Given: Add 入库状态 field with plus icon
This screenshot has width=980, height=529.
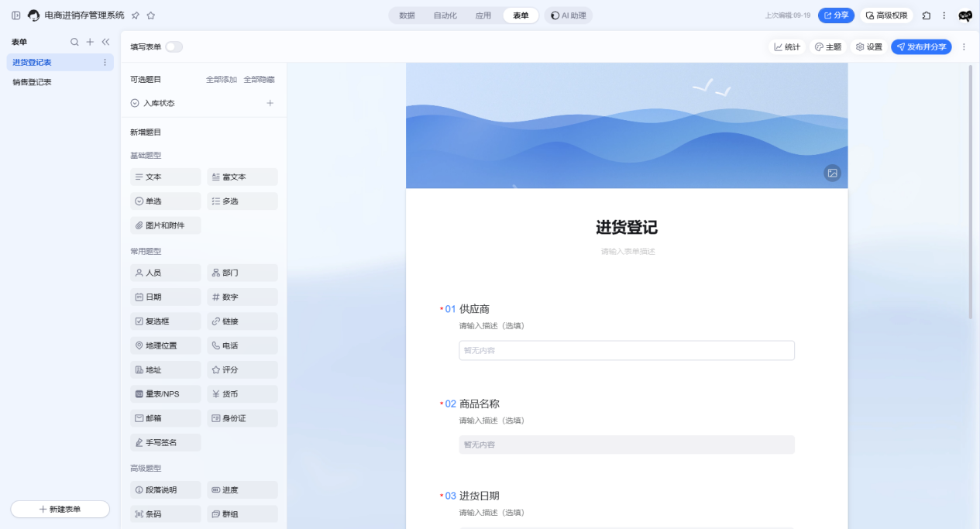Looking at the screenshot, I should (x=270, y=103).
